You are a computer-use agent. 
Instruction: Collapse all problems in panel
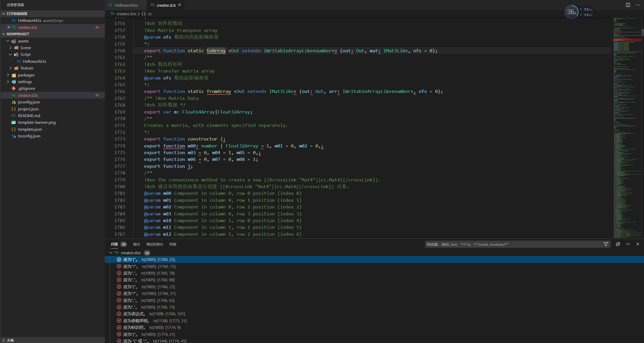pos(618,244)
